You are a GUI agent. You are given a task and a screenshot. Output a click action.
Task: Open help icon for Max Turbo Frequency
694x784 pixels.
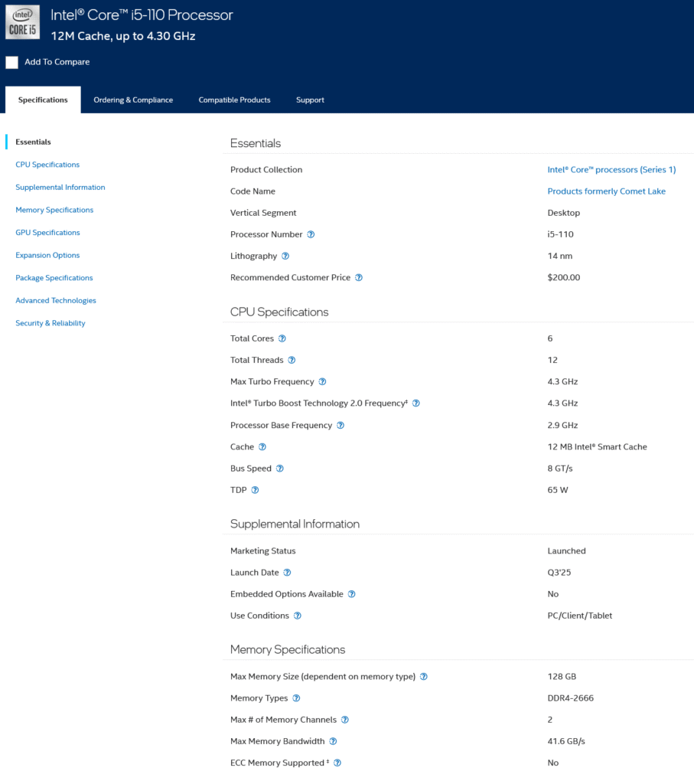pyautogui.click(x=322, y=381)
